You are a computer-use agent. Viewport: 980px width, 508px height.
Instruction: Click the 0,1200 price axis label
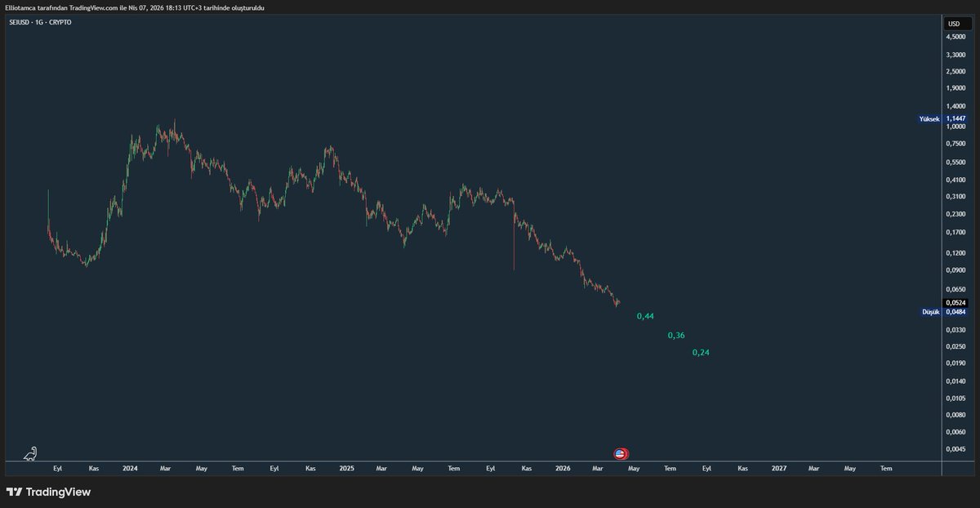click(x=957, y=252)
